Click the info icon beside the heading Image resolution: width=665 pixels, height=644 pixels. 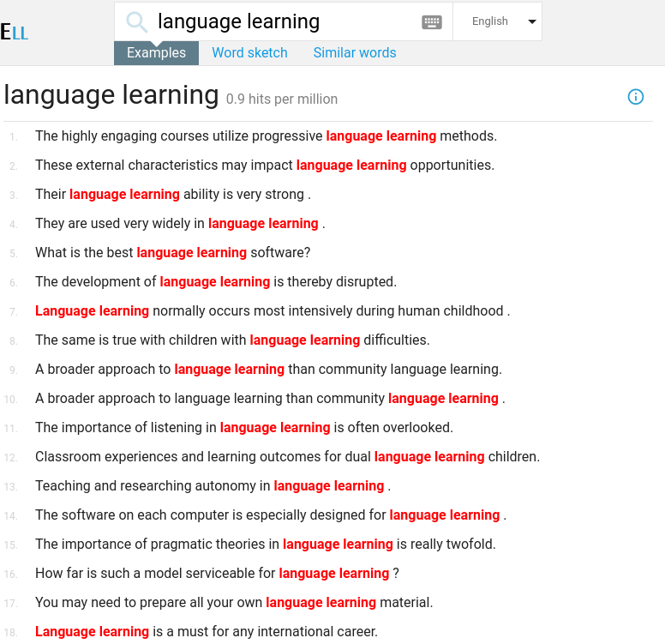point(636,97)
